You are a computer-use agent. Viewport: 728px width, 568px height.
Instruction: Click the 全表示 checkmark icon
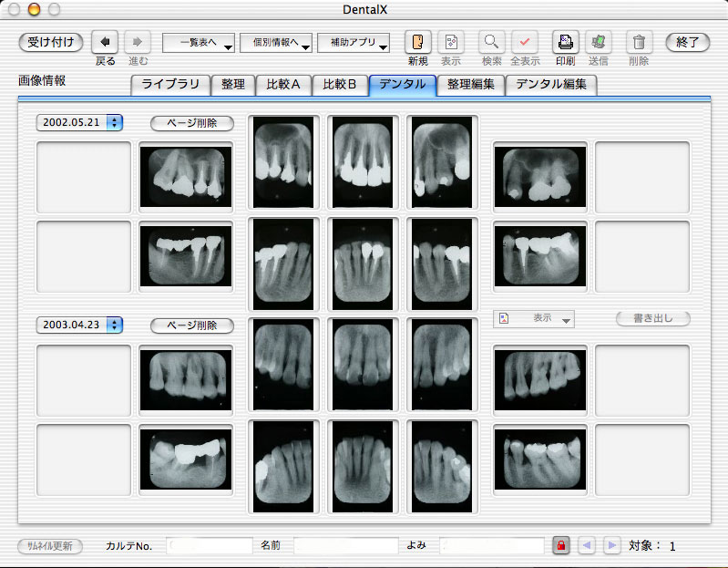[x=524, y=42]
